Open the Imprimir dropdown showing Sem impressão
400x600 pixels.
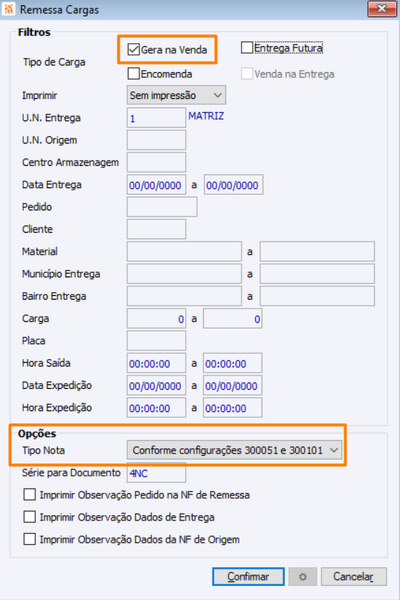pyautogui.click(x=176, y=95)
